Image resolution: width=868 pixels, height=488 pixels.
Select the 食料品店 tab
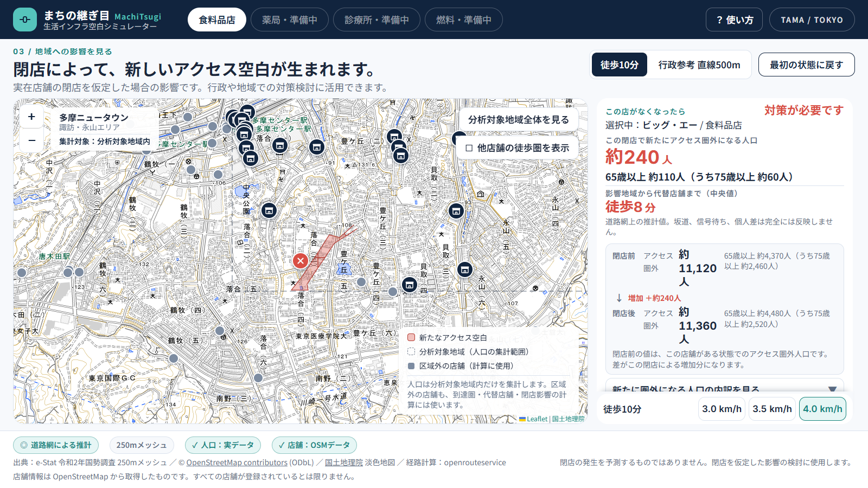coord(217,20)
